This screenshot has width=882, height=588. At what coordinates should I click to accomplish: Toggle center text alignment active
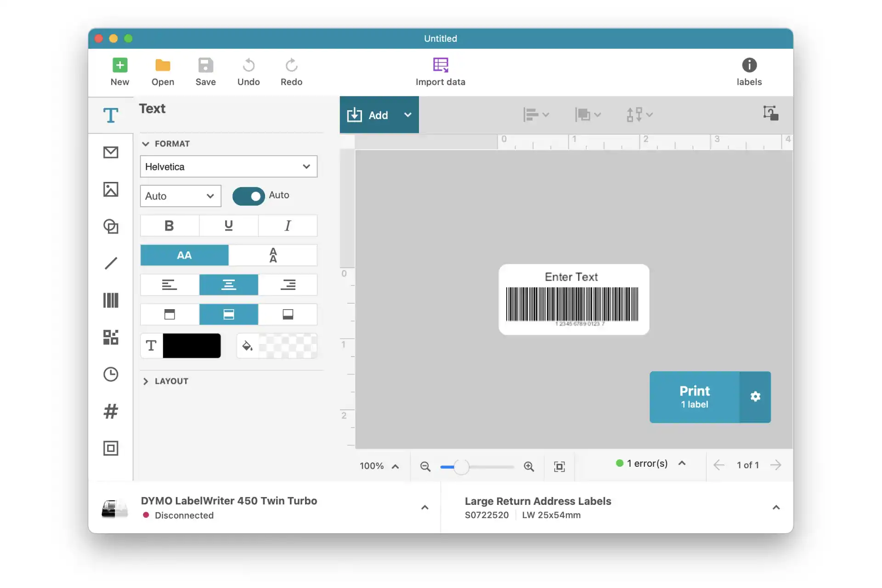(228, 284)
